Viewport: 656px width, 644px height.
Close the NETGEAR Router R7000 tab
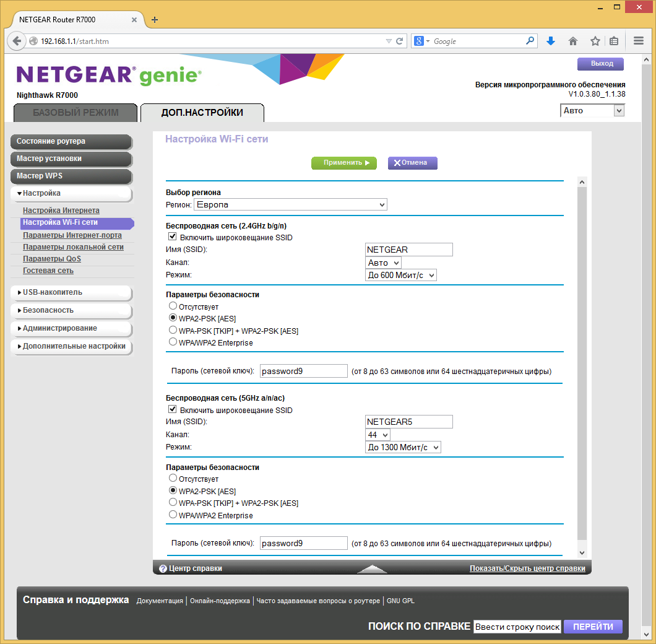pos(134,20)
